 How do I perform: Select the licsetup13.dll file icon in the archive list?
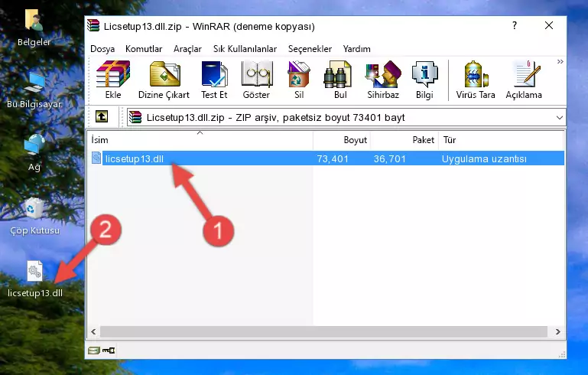point(96,158)
